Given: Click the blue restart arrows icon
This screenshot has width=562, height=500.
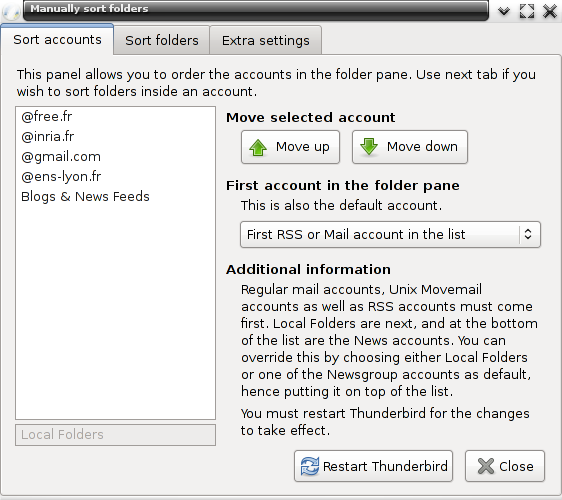Looking at the screenshot, I should point(309,466).
